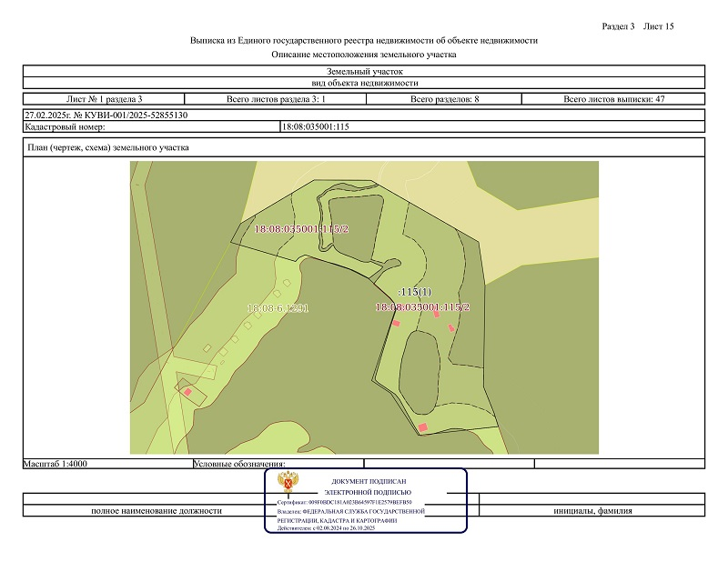Click the "Всего листов выписки: 47" cell
The width and height of the screenshot is (728, 562).
pos(614,98)
